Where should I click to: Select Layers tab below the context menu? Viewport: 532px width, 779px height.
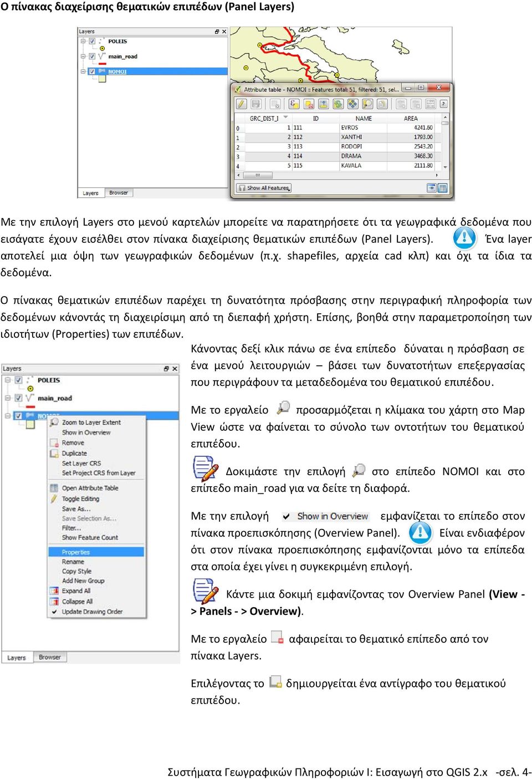[17, 658]
